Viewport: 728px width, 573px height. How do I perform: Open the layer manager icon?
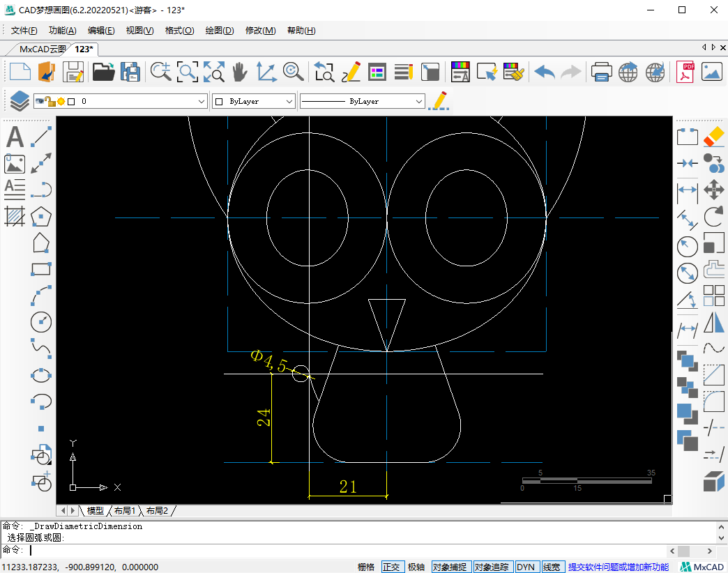19,101
